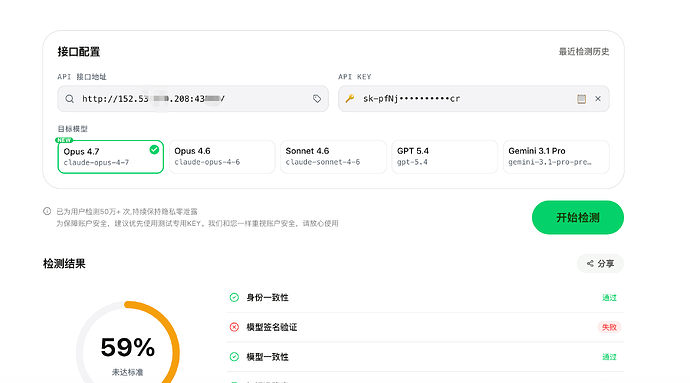
Task: Focus the API KEY input field
Action: coord(473,99)
